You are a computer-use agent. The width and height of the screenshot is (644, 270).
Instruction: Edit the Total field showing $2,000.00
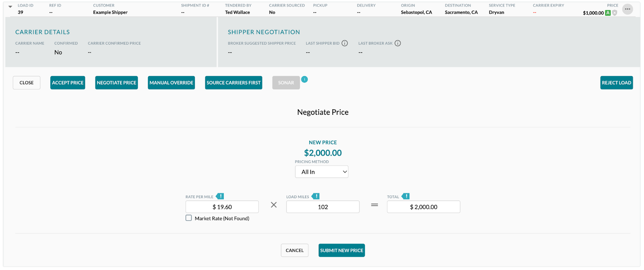[x=423, y=207]
